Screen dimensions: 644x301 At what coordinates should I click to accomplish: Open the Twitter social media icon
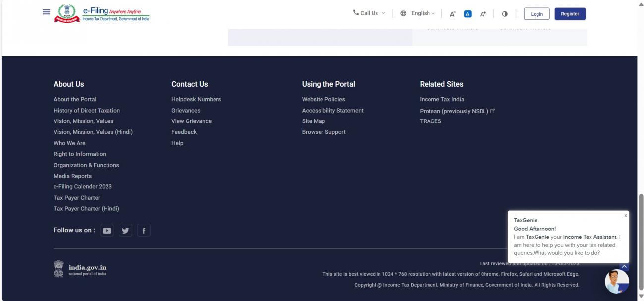pos(125,231)
